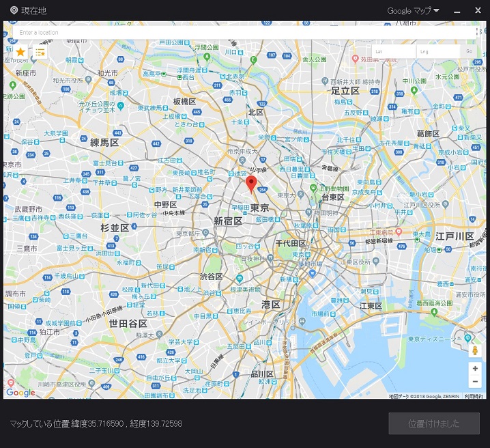
Task: Click the Google logo on the map
Action: point(20,392)
